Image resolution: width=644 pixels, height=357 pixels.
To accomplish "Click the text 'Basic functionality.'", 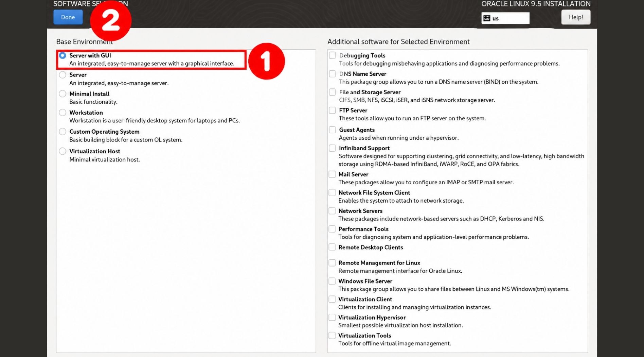I will pos(93,102).
